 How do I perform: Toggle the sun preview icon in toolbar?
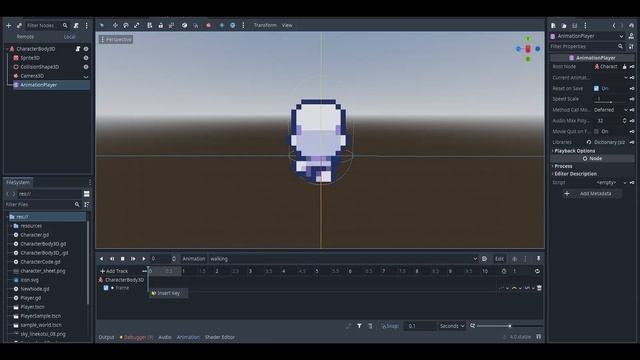222,25
